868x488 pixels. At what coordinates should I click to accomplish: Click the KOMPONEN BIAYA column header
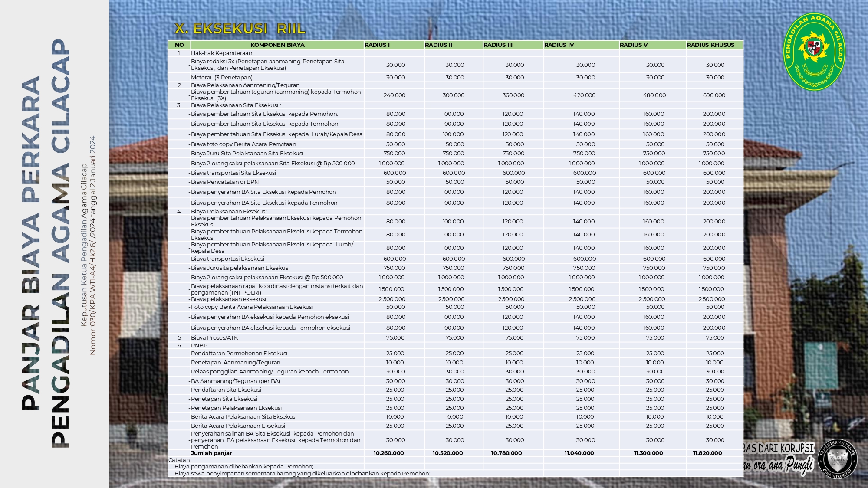click(277, 45)
